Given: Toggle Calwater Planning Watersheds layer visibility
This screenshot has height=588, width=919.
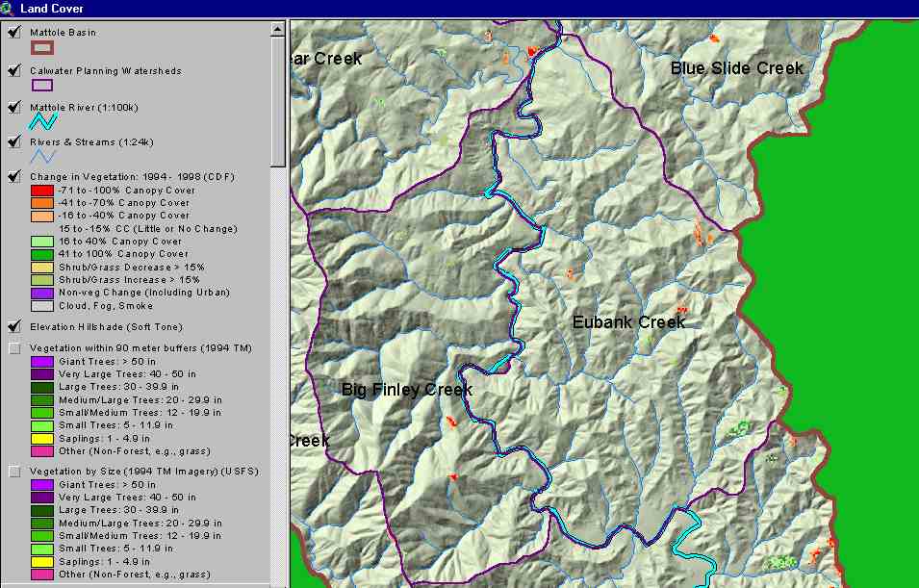Looking at the screenshot, I should (14, 70).
